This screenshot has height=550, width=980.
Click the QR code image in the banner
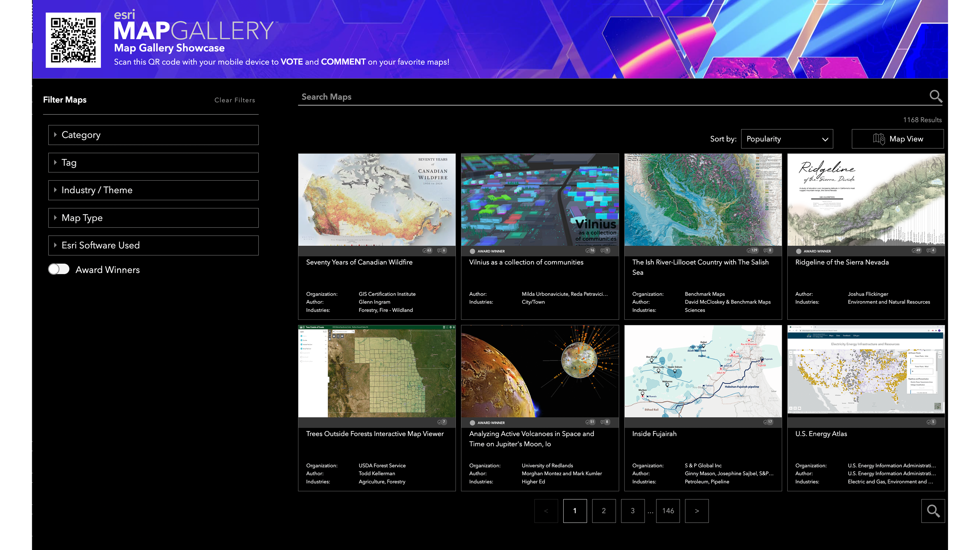coord(73,40)
